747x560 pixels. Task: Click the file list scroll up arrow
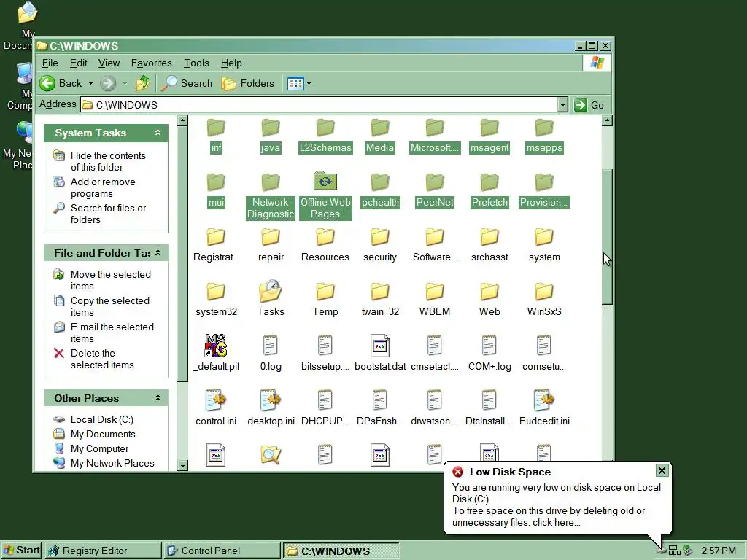(x=607, y=120)
